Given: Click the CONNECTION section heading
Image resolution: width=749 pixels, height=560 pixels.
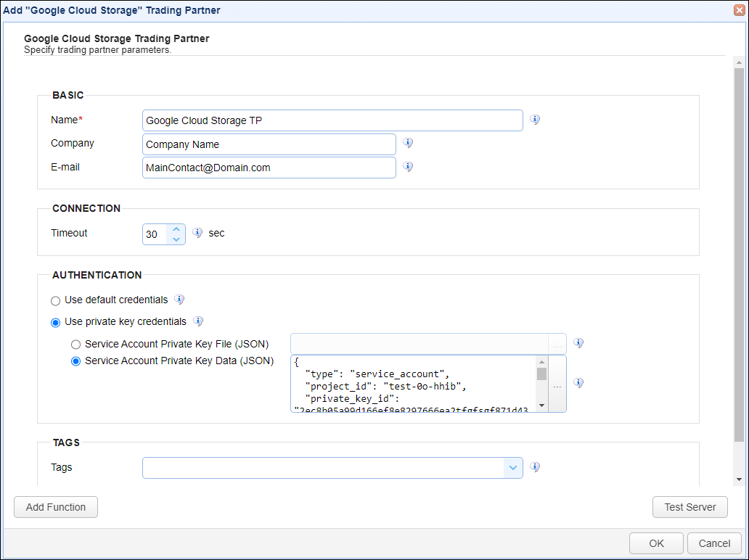Looking at the screenshot, I should 86,208.
